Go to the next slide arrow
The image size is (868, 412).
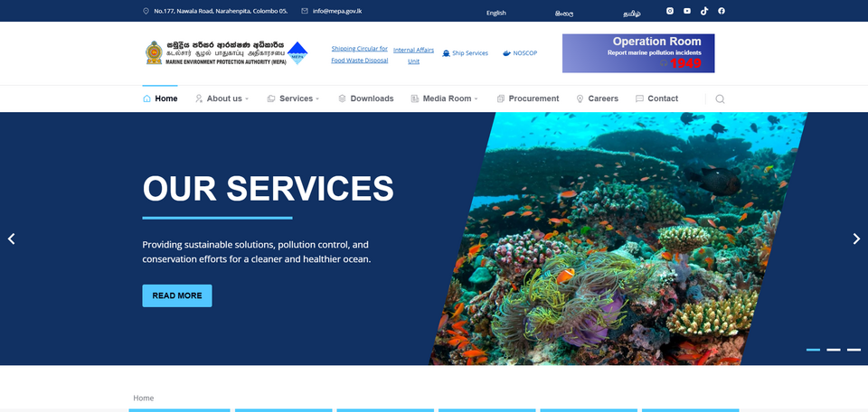[x=856, y=239]
